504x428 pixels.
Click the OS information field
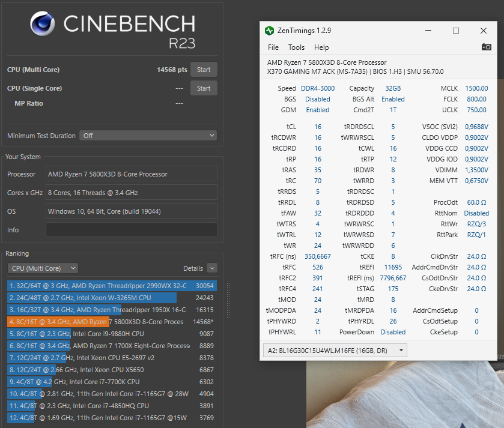tap(132, 211)
